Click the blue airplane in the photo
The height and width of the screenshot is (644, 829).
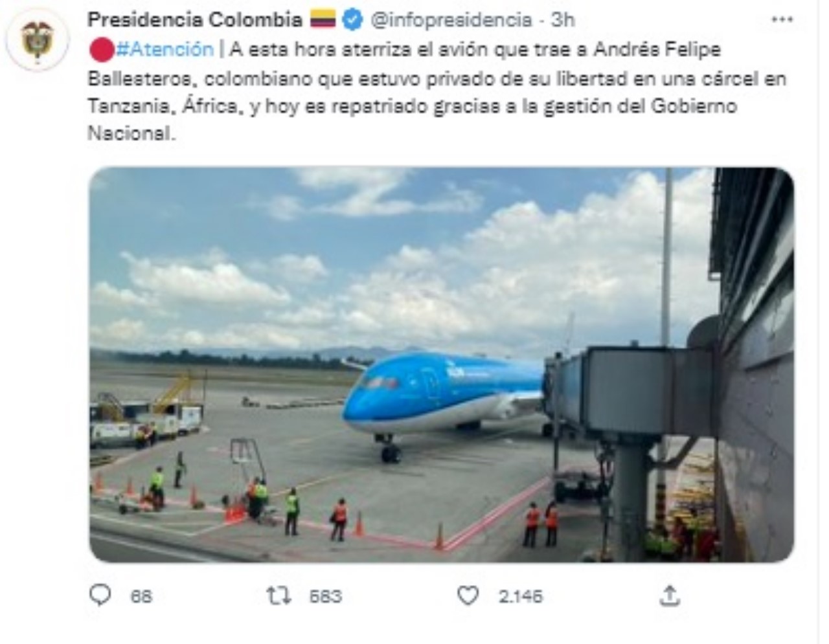pos(440,395)
